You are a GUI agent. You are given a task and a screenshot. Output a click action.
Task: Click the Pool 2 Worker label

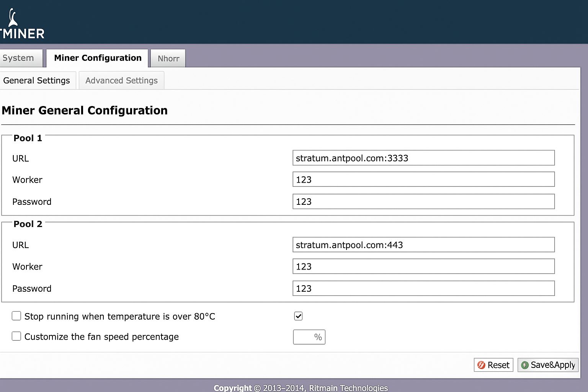(x=27, y=267)
